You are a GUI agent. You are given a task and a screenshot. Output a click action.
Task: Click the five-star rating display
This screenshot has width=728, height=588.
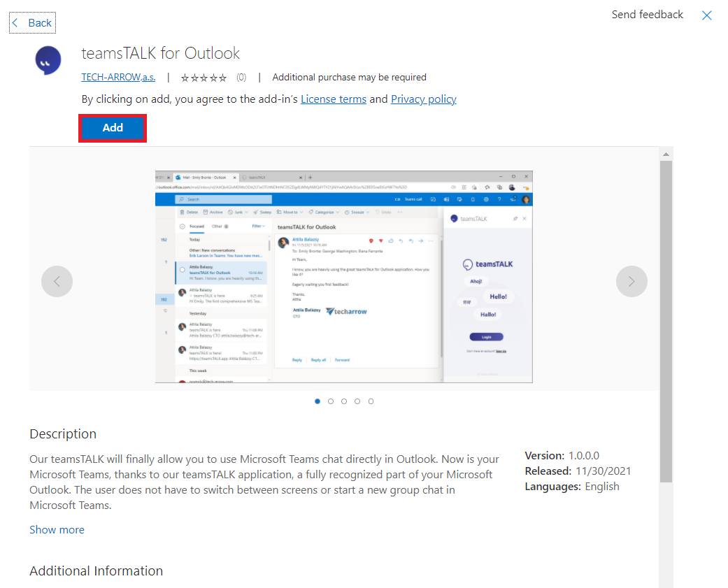click(x=204, y=78)
